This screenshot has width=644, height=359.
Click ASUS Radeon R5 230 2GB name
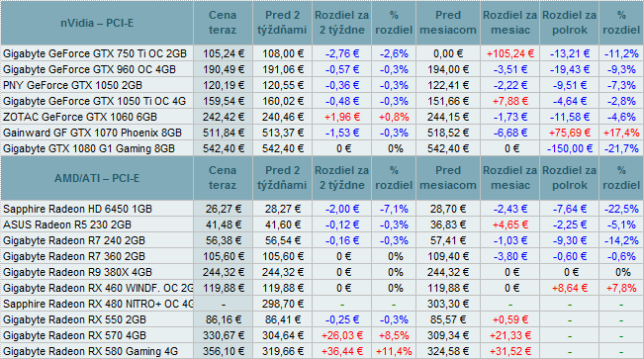pyautogui.click(x=67, y=224)
